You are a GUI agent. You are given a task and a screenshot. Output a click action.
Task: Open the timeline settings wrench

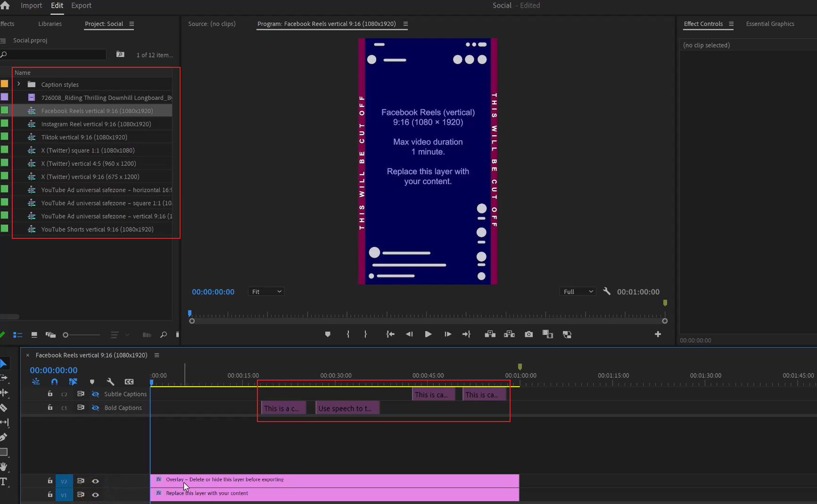111,382
